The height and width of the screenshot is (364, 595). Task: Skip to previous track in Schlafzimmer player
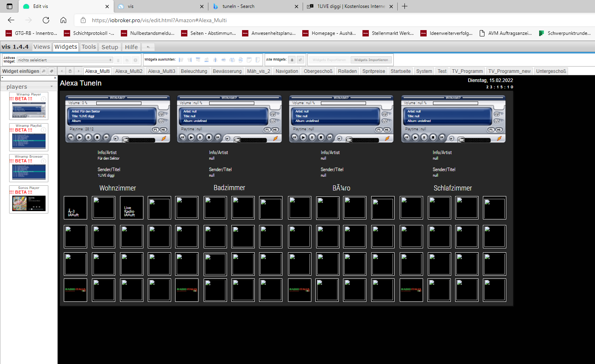coord(407,137)
